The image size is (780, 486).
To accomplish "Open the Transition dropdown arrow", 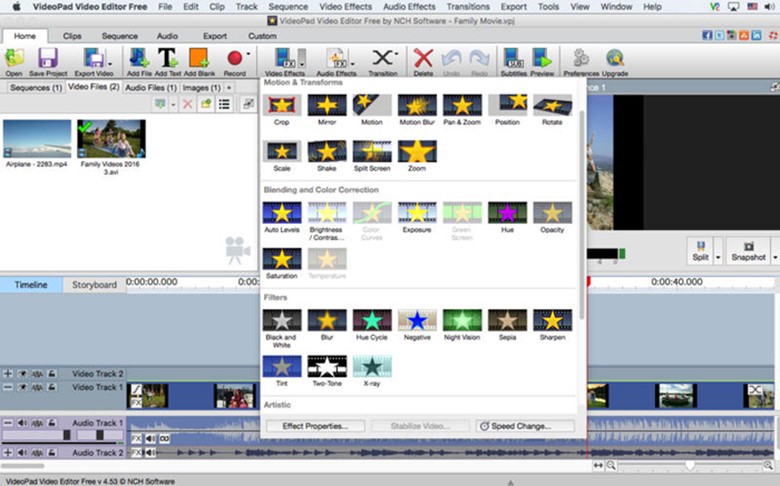I will (396, 54).
